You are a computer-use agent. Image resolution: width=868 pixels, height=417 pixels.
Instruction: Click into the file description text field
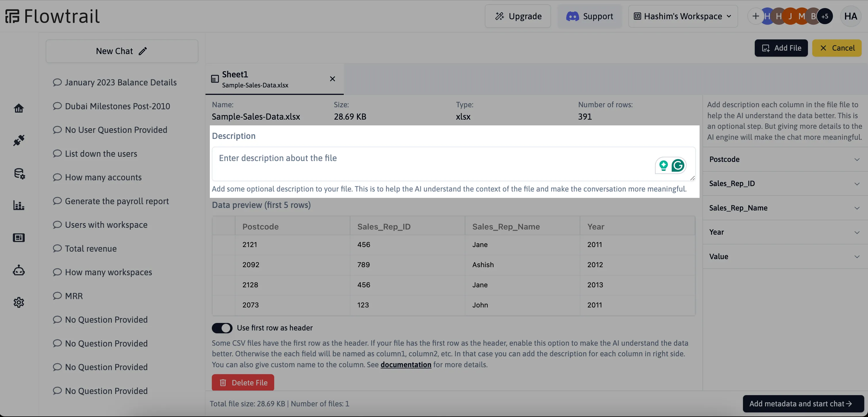pyautogui.click(x=454, y=164)
